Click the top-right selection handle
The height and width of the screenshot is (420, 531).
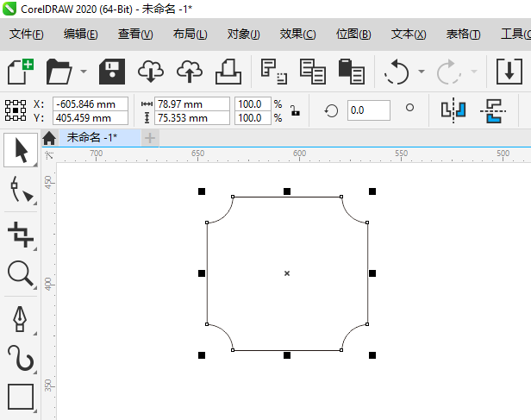point(372,191)
